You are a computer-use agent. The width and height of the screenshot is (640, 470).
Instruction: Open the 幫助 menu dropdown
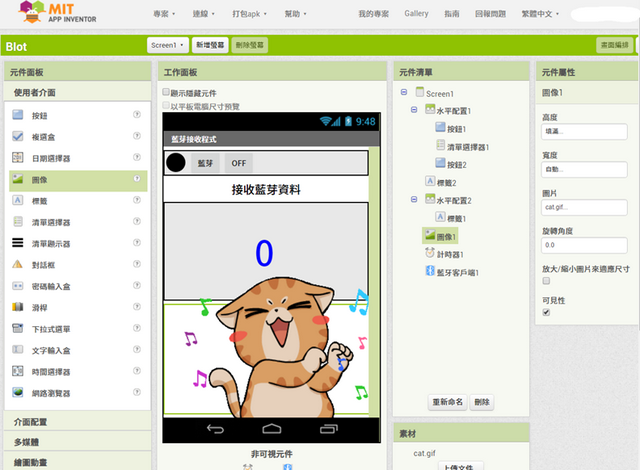click(296, 14)
